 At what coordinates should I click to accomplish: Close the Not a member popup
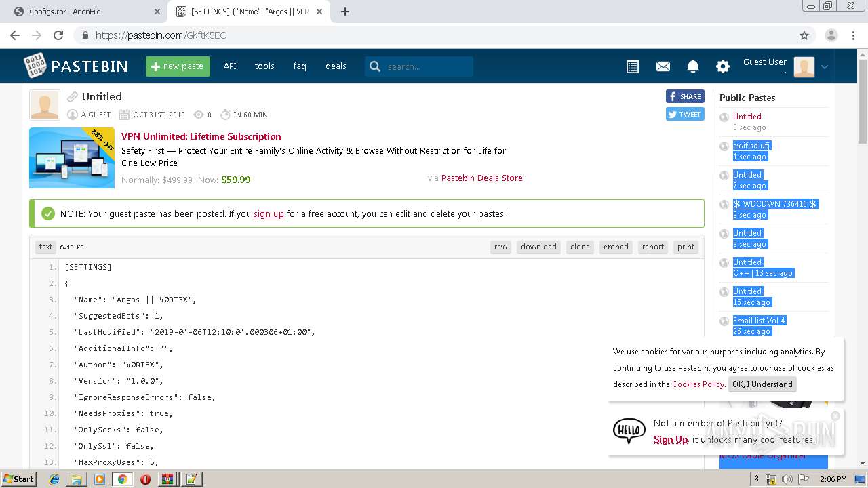click(835, 416)
